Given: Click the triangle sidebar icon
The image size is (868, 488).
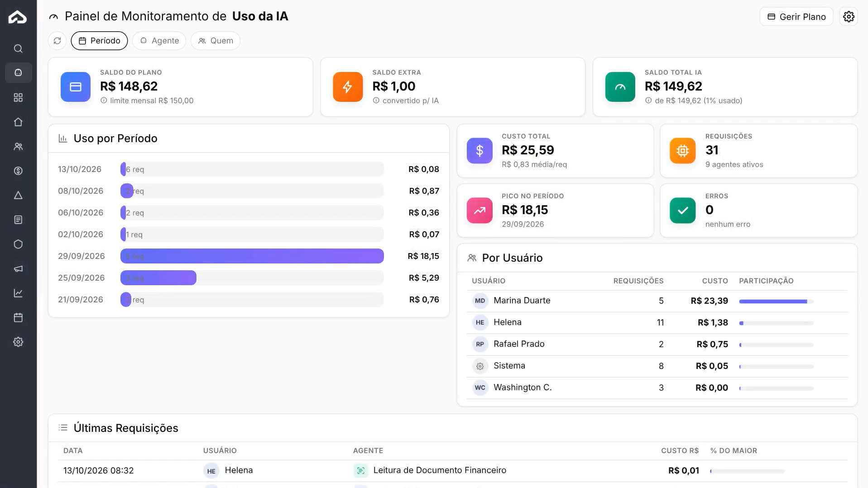Looking at the screenshot, I should coord(18,195).
